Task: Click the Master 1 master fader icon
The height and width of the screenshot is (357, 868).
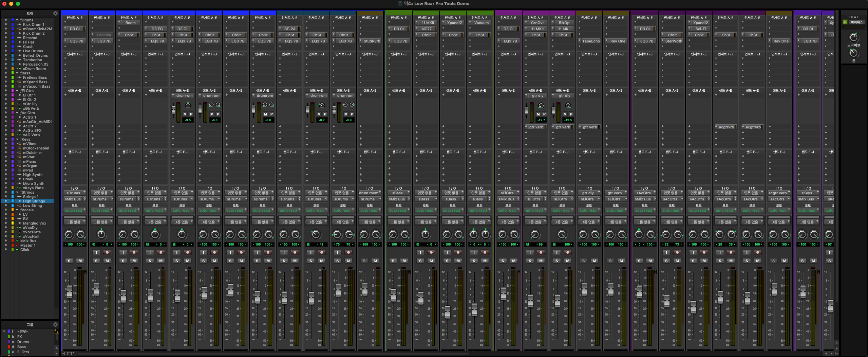Action: [17, 245]
